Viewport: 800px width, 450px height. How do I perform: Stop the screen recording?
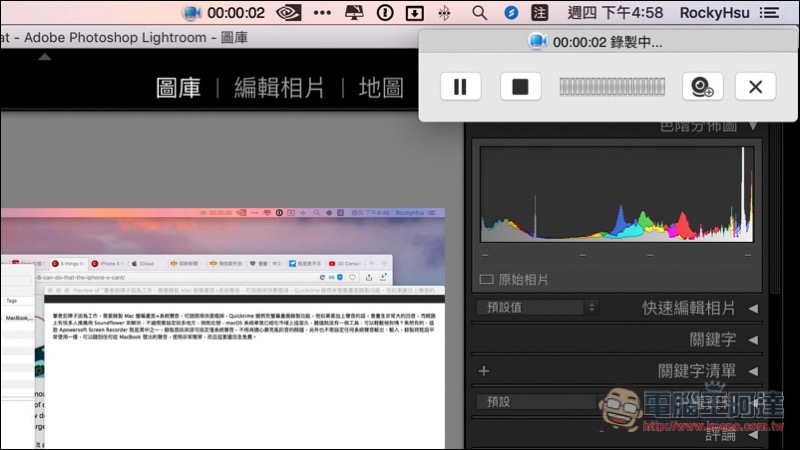(x=520, y=86)
